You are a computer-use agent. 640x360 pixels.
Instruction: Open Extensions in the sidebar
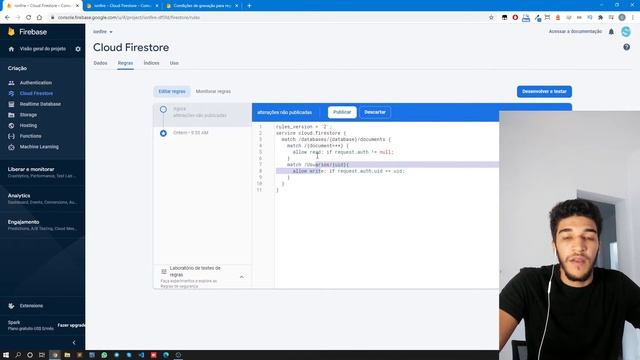point(31,306)
